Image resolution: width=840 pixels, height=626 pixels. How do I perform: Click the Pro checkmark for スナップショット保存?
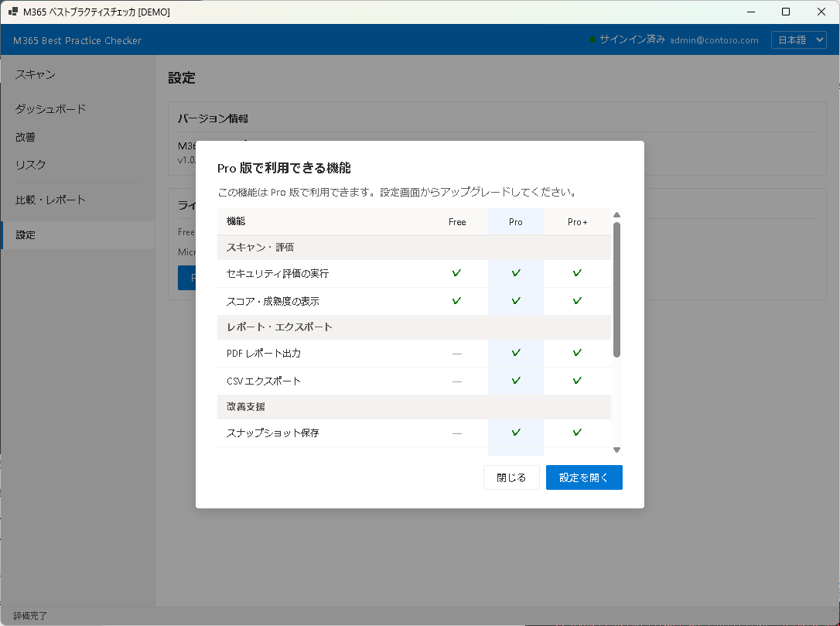(515, 433)
